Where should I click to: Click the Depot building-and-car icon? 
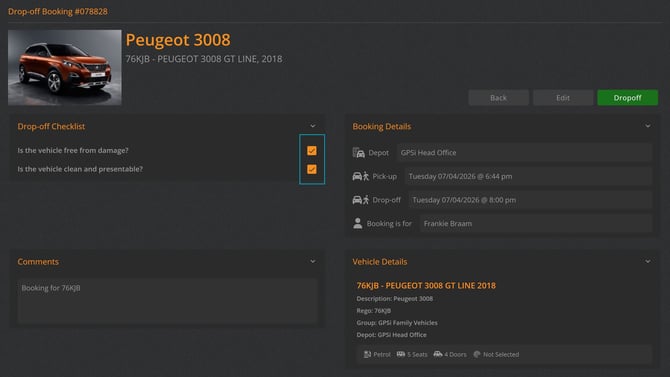click(x=359, y=153)
